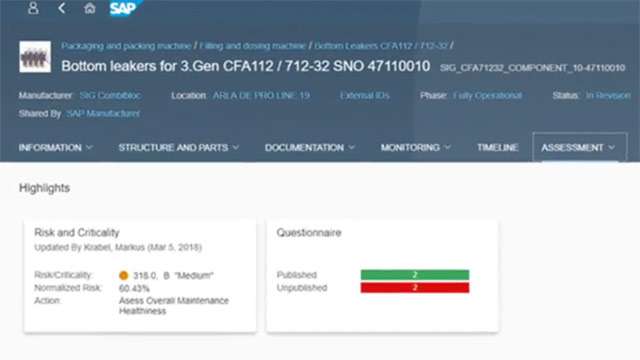Open the Risk and Criticality card title
Image resolution: width=640 pixels, height=360 pixels.
tap(77, 233)
